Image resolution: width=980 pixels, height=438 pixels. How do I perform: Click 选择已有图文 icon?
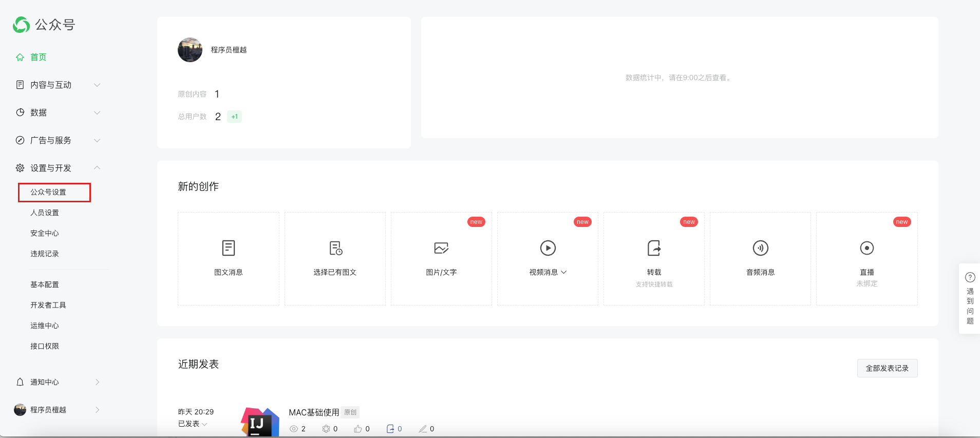tap(335, 248)
